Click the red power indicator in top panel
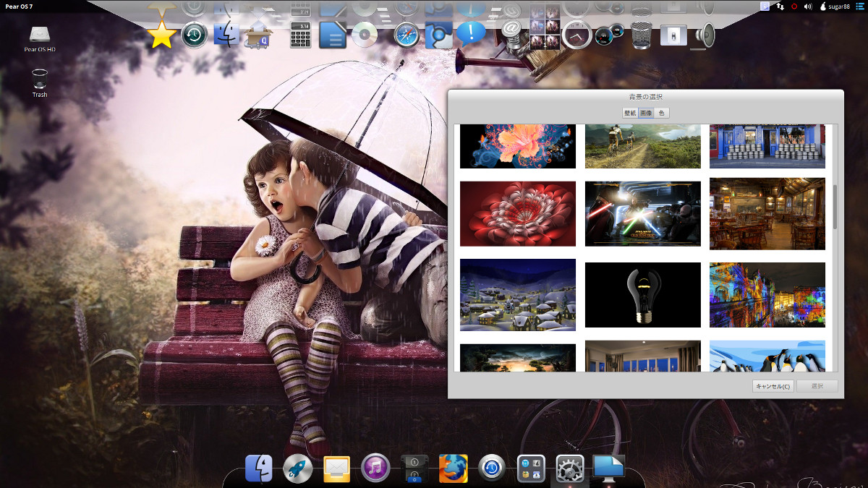Image resolution: width=868 pixels, height=488 pixels. coord(794,6)
